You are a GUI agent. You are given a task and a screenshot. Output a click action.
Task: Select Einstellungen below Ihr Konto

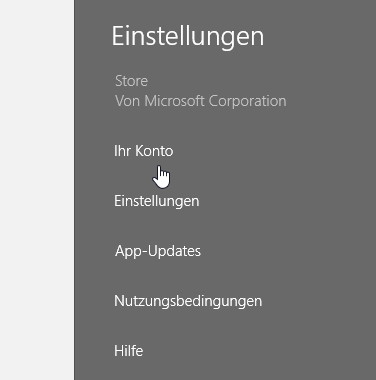click(157, 201)
